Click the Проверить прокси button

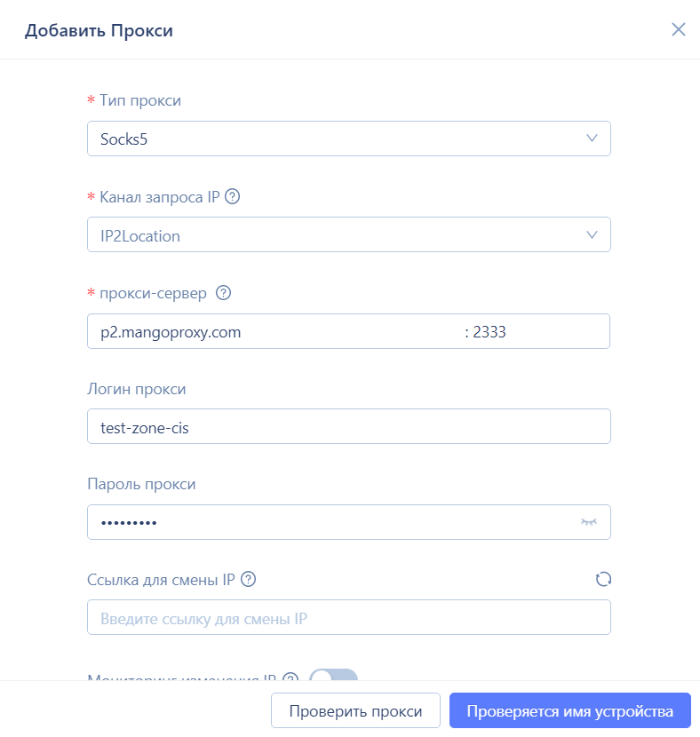pyautogui.click(x=355, y=709)
